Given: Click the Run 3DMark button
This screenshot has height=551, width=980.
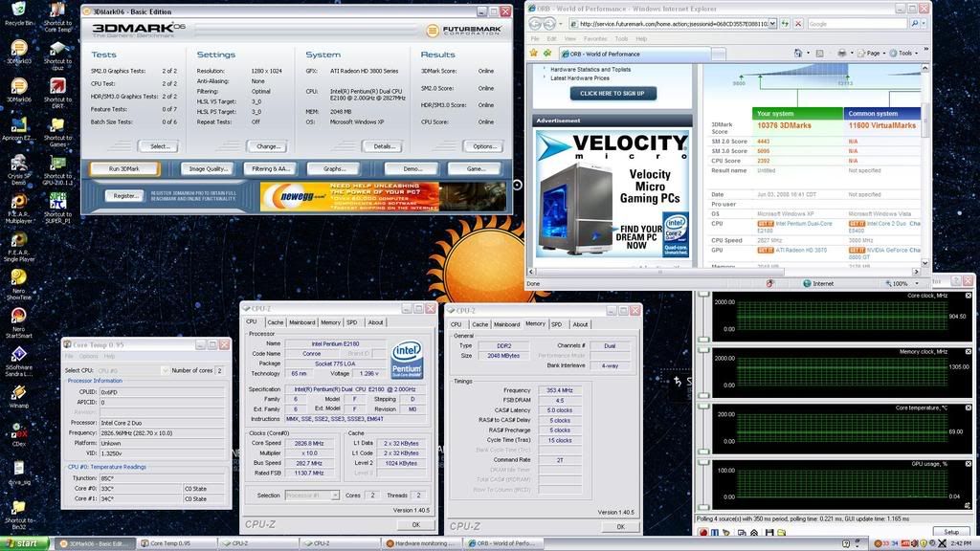Looking at the screenshot, I should coord(124,168).
